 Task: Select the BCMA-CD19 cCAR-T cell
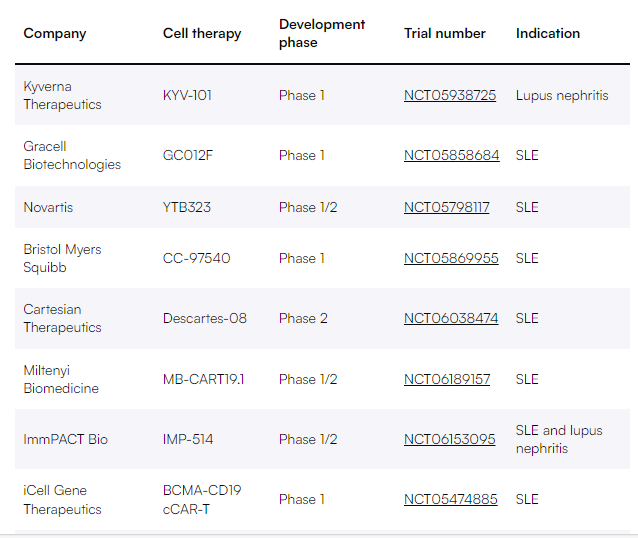click(202, 499)
